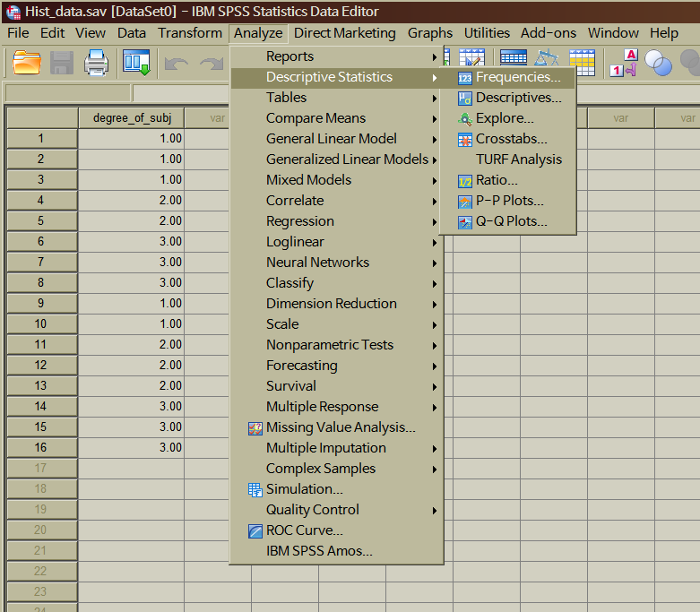Click the Q-Q Plots icon
700x612 pixels.
pyautogui.click(x=465, y=222)
